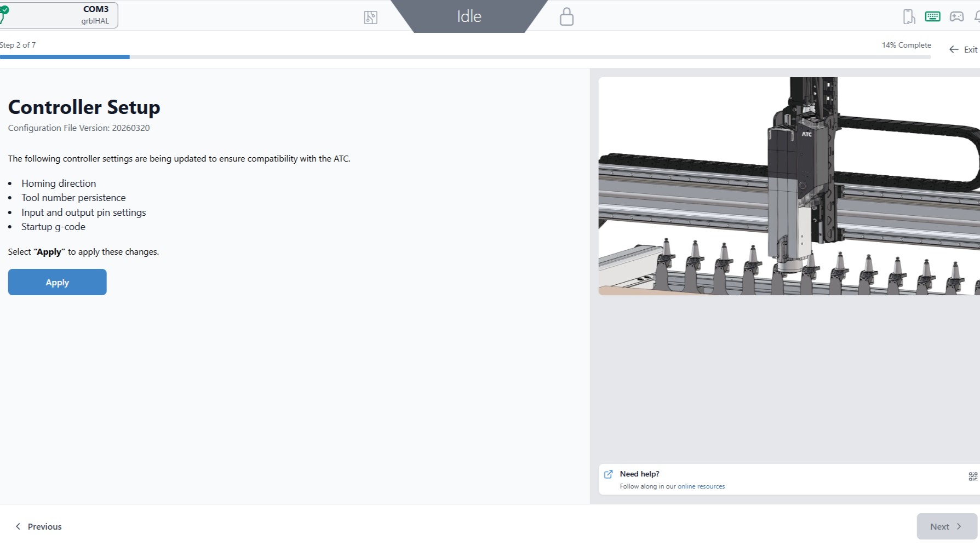The height and width of the screenshot is (551, 980).
Task: Click the left arrow next to Exit
Action: tap(954, 50)
